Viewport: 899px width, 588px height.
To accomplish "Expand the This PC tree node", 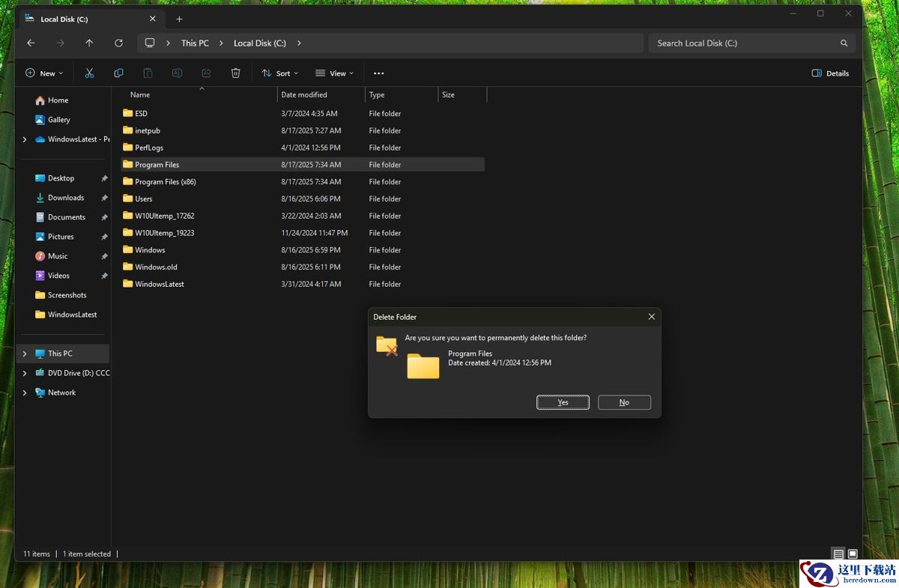I will [25, 354].
